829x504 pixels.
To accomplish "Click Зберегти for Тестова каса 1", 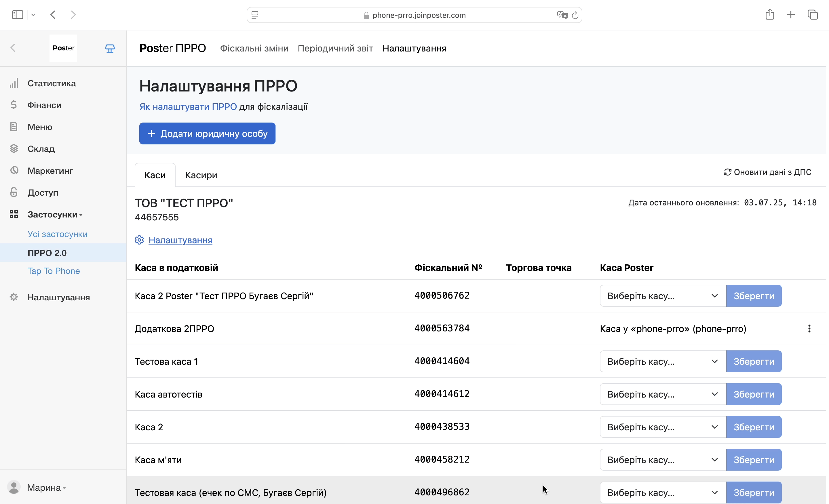I will (754, 361).
